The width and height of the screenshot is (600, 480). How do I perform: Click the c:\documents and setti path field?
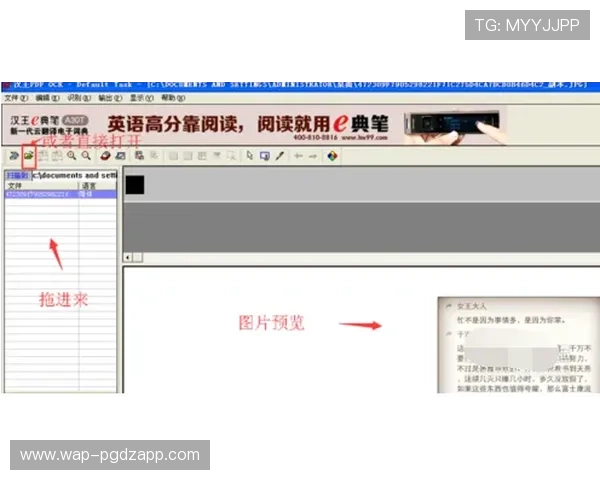pyautogui.click(x=74, y=175)
